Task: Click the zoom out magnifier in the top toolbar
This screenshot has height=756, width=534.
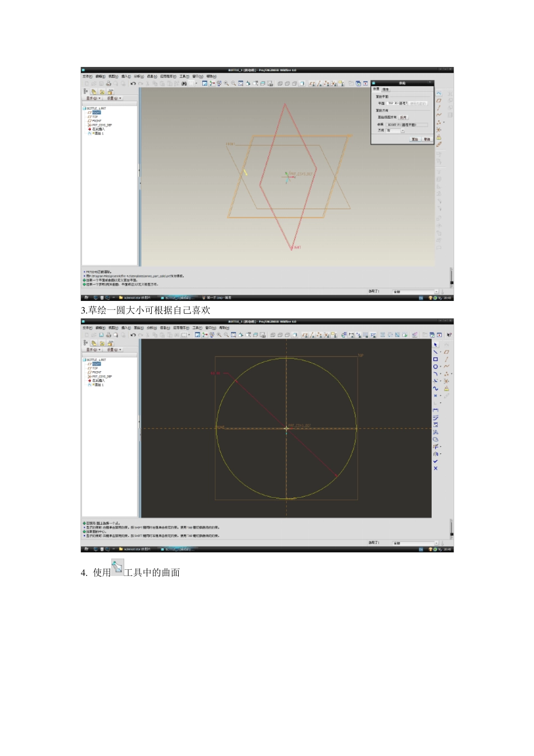Action: [233, 83]
